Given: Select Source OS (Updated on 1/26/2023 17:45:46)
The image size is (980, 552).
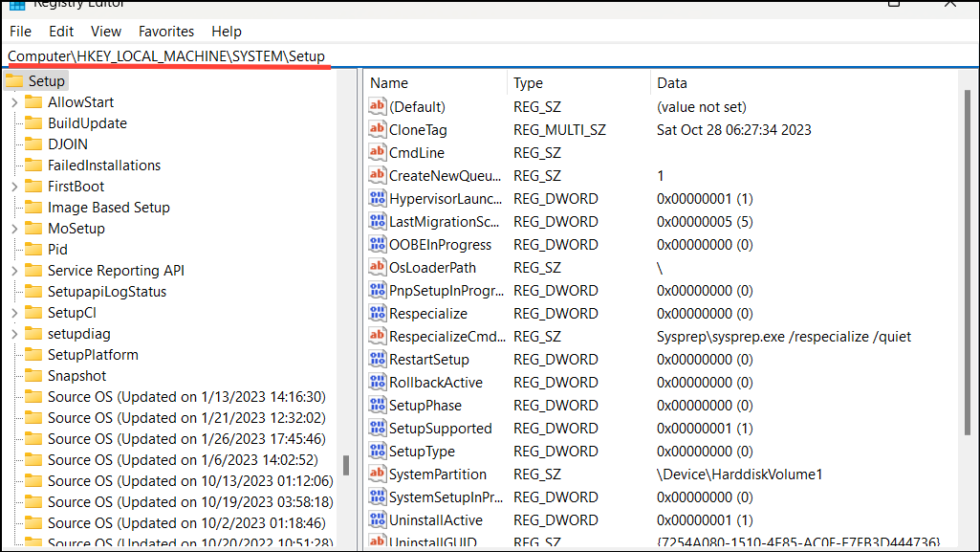Looking at the screenshot, I should coord(186,439).
